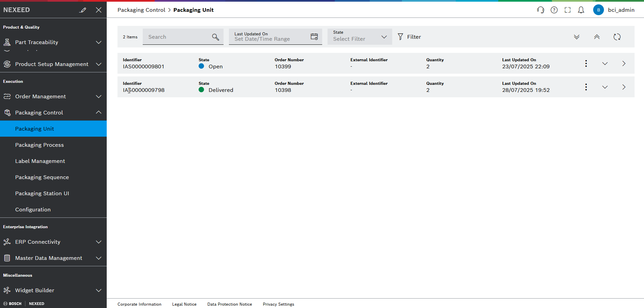Refresh the list with the reload icon
The image size is (644, 308).
617,37
